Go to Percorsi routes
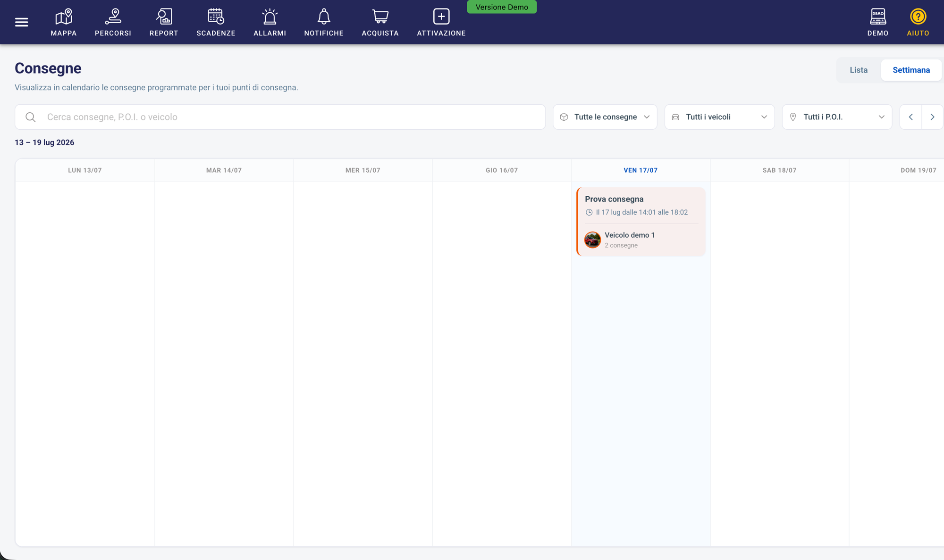The width and height of the screenshot is (944, 560). click(x=113, y=22)
